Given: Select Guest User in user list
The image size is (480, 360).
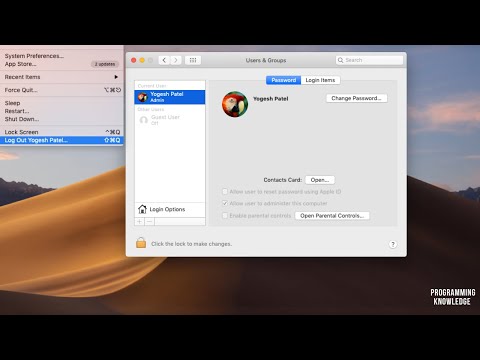Looking at the screenshot, I should pos(170,120).
